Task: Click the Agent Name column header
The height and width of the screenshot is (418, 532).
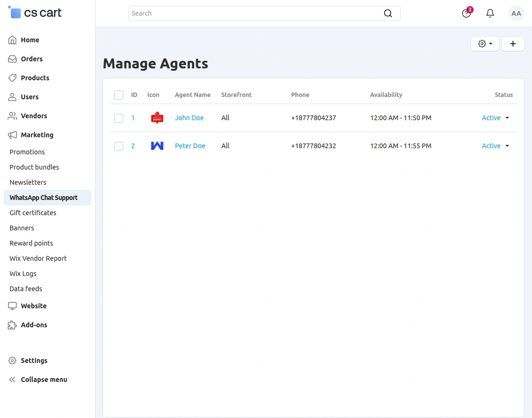Action: coord(193,95)
